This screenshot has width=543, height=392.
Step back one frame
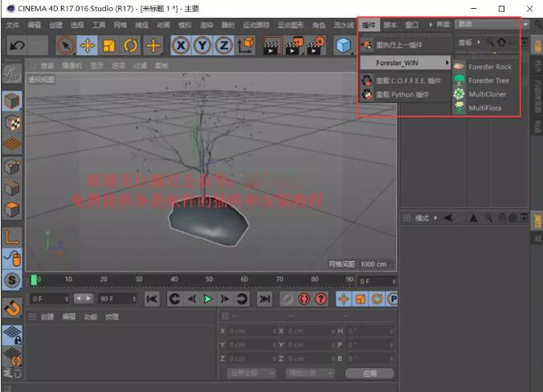pyautogui.click(x=191, y=299)
